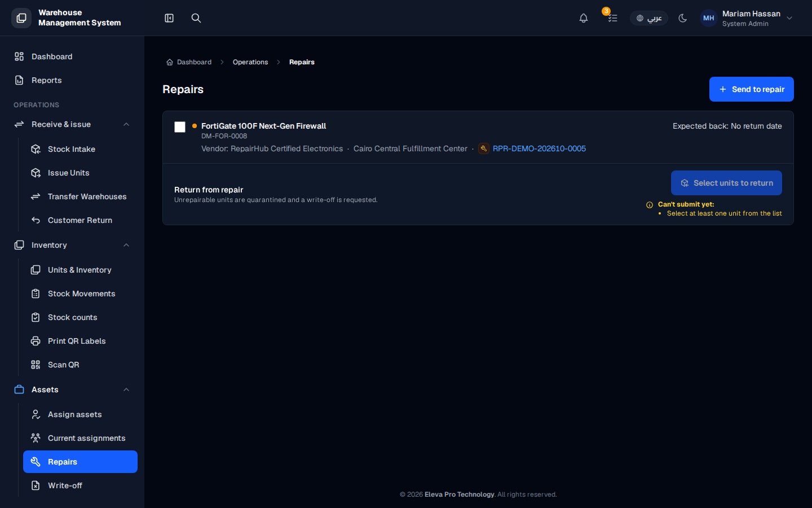
Task: Click the Transfer Warehouses icon
Action: tap(36, 196)
